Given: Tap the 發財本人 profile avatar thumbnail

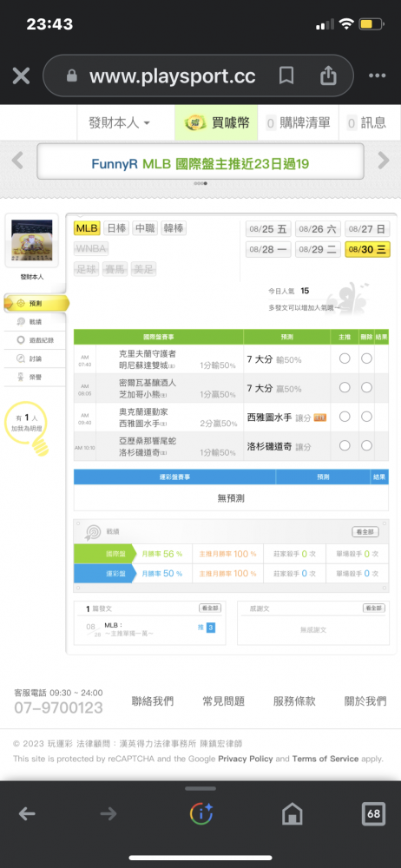Looking at the screenshot, I should 32,242.
